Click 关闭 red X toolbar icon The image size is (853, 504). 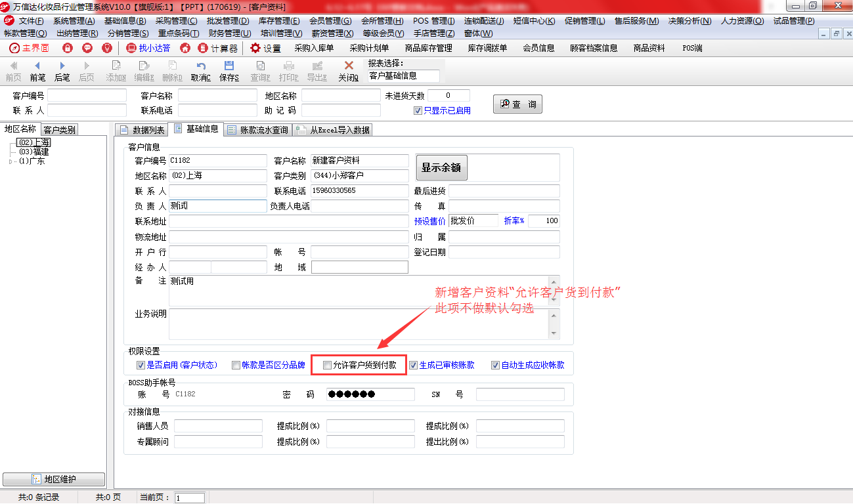point(349,72)
